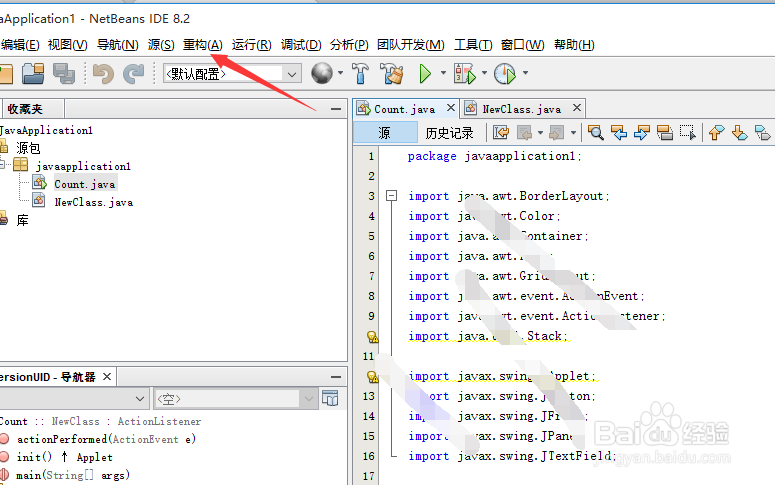The width and height of the screenshot is (775, 485).
Task: Undo the last action
Action: tap(103, 74)
